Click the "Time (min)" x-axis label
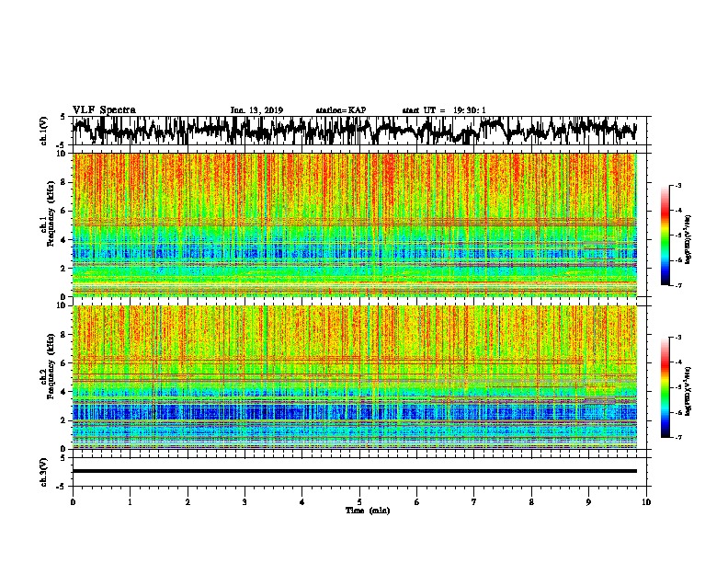 [x=368, y=511]
